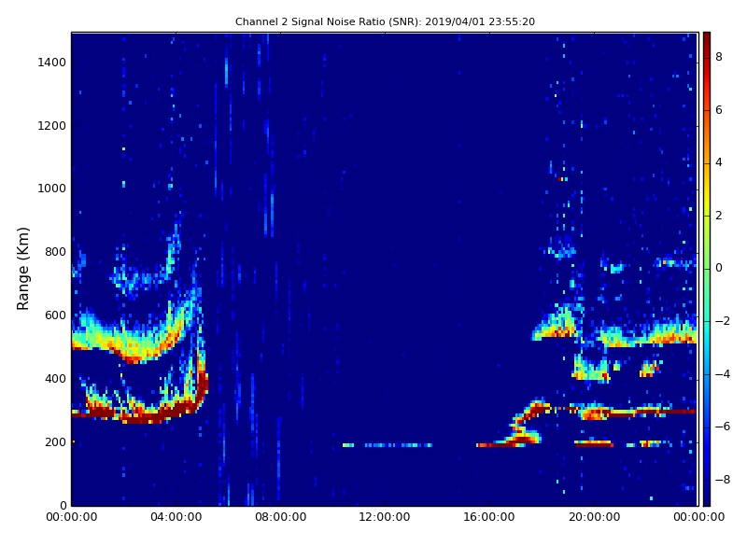Click the leftmost 00:00:00 time axis label
This screenshot has height=560, width=747.
point(72,517)
